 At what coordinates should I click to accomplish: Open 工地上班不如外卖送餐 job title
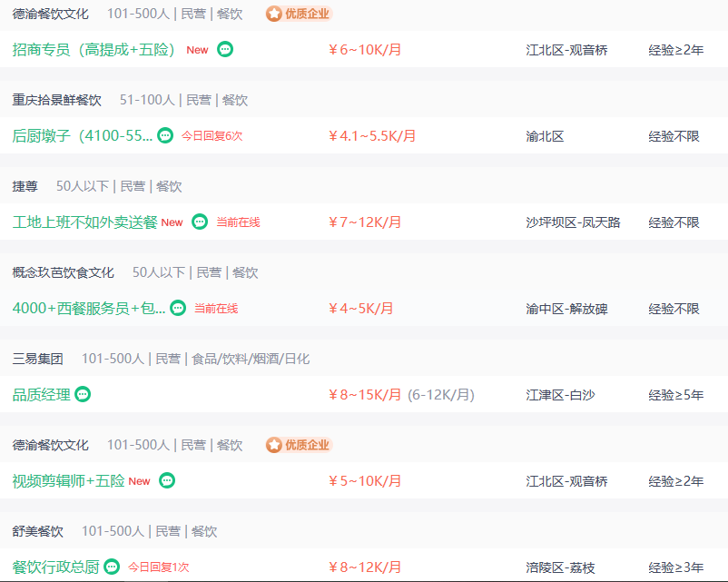(x=84, y=222)
